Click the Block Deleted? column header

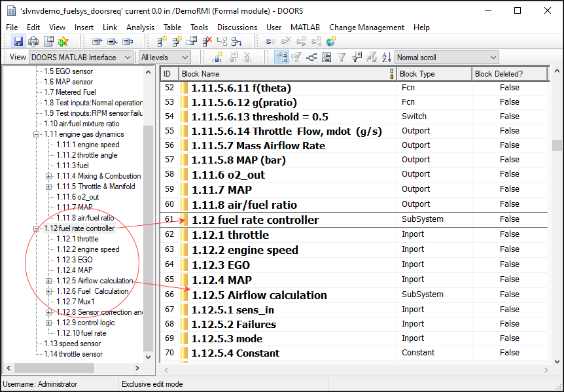[x=509, y=74]
